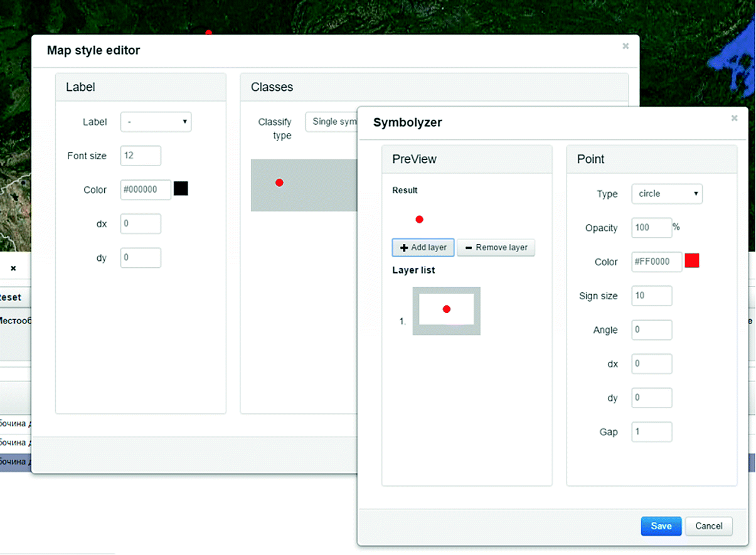Edit the point Angle field
Screen dimensions: 756x555
pos(651,330)
